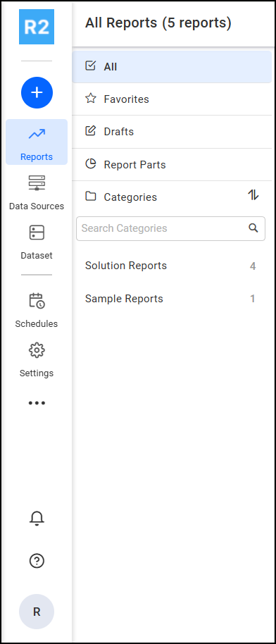Show Drafts reports

(x=172, y=132)
